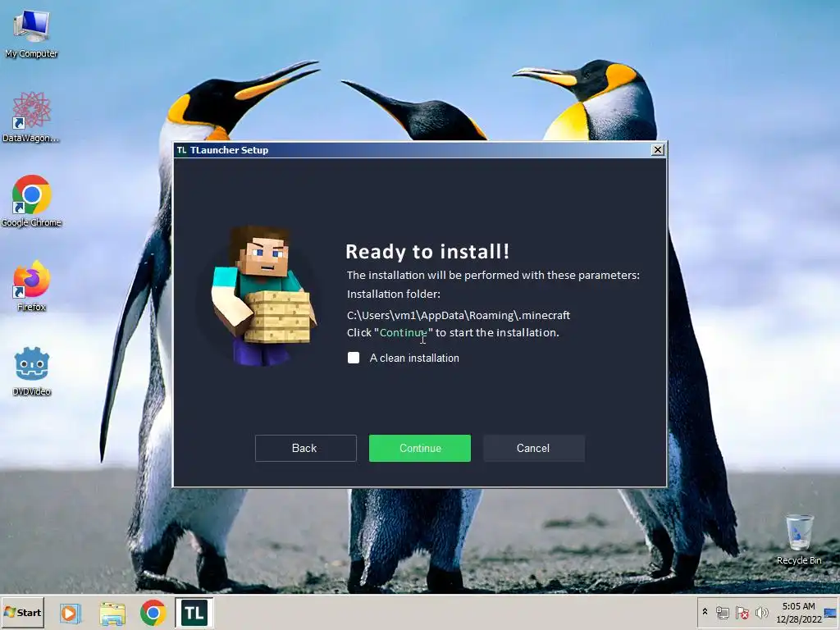Open My Computer desktop icon
The height and width of the screenshot is (630, 840).
31,34
